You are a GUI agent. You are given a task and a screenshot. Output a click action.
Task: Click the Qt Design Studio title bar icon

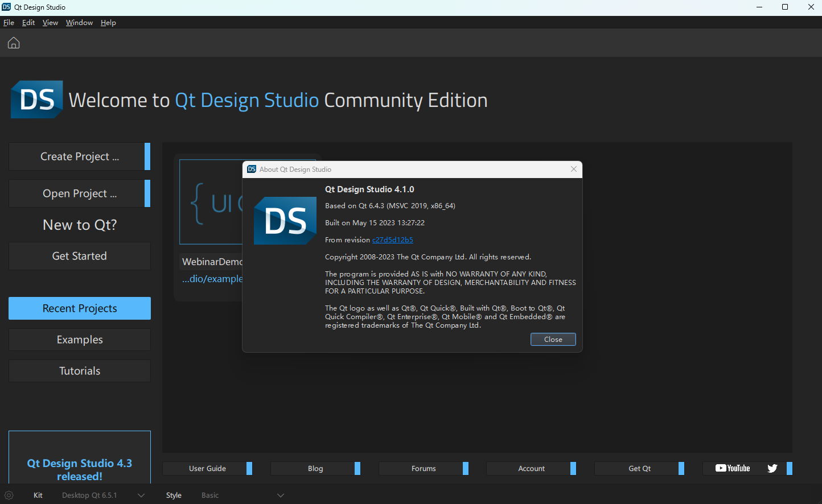[x=6, y=7]
